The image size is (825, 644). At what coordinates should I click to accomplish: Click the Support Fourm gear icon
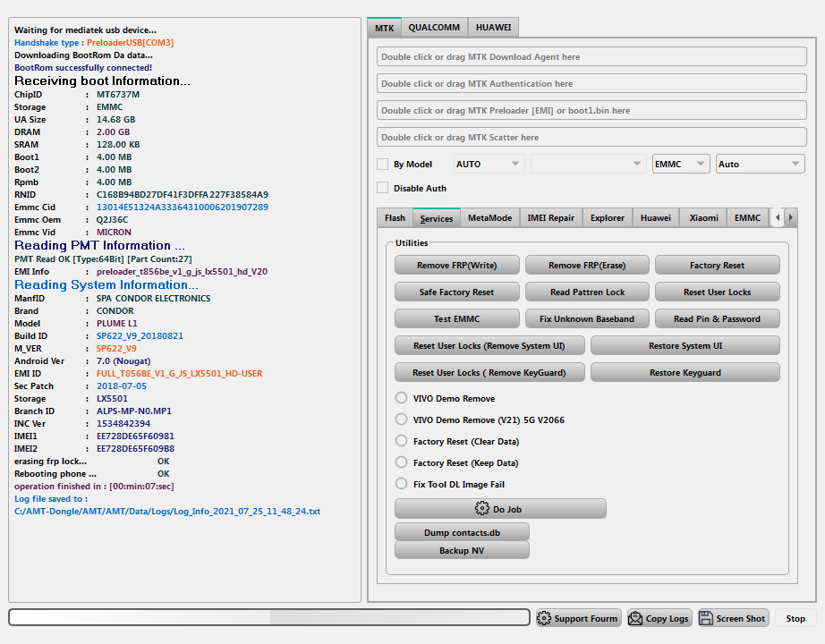(x=544, y=618)
